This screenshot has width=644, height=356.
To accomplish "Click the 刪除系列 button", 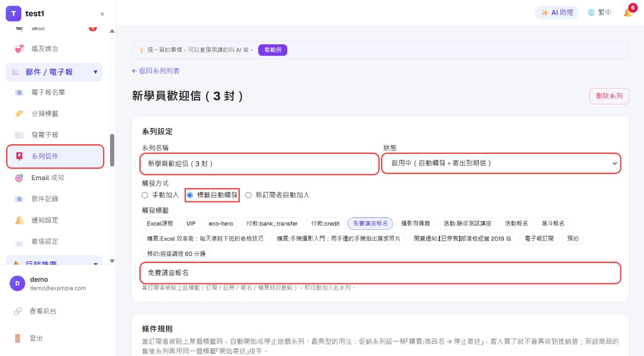I will (609, 96).
